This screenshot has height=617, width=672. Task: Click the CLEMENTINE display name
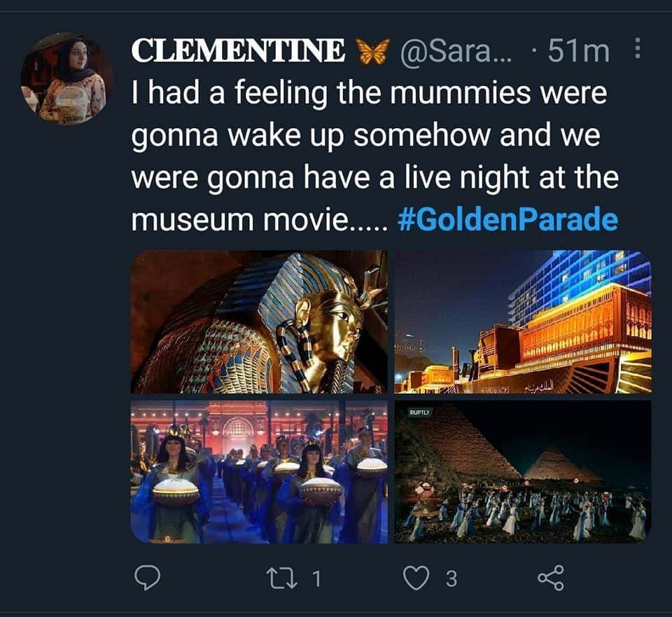[x=238, y=50]
